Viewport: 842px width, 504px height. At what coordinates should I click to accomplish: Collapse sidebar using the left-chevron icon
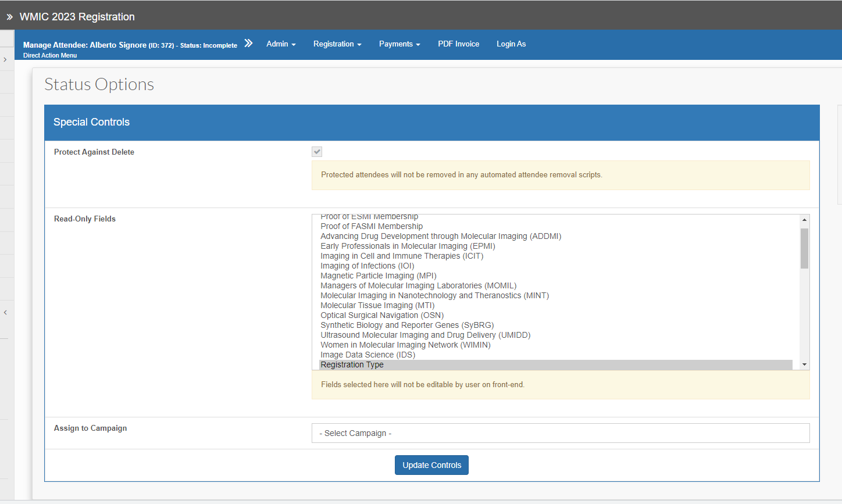click(5, 313)
